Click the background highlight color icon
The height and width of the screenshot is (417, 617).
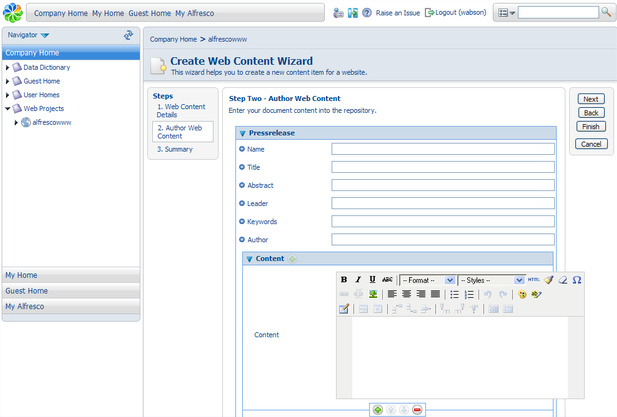coord(536,294)
